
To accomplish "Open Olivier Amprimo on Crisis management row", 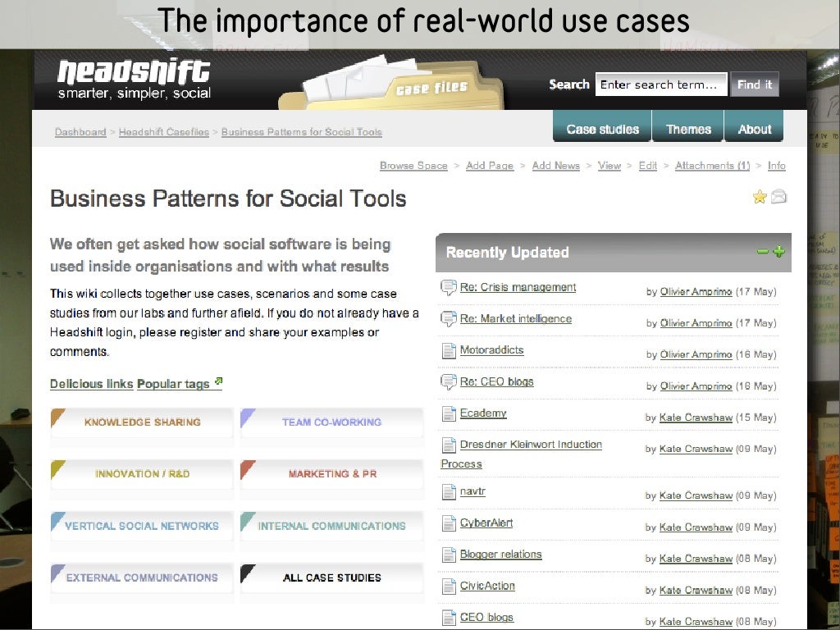I will 696,292.
